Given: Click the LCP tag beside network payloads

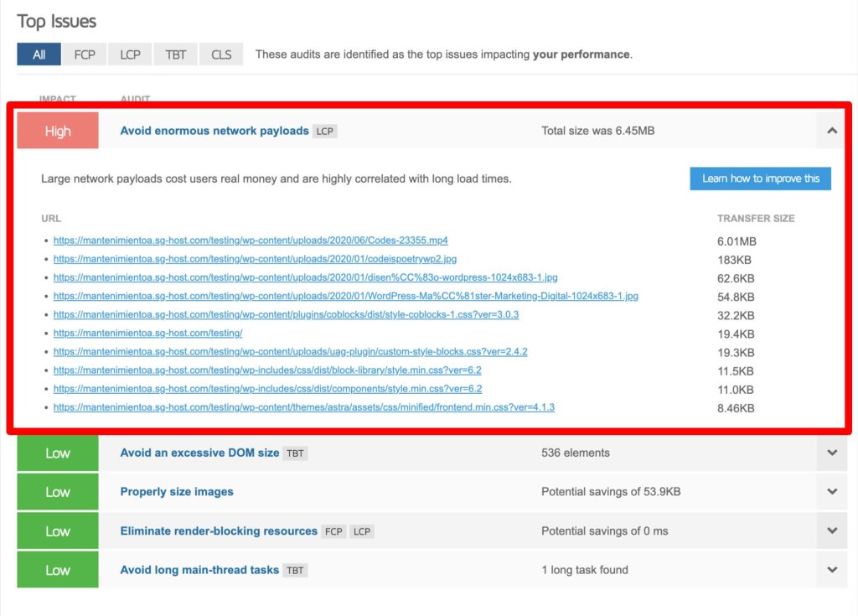Looking at the screenshot, I should click(x=324, y=132).
